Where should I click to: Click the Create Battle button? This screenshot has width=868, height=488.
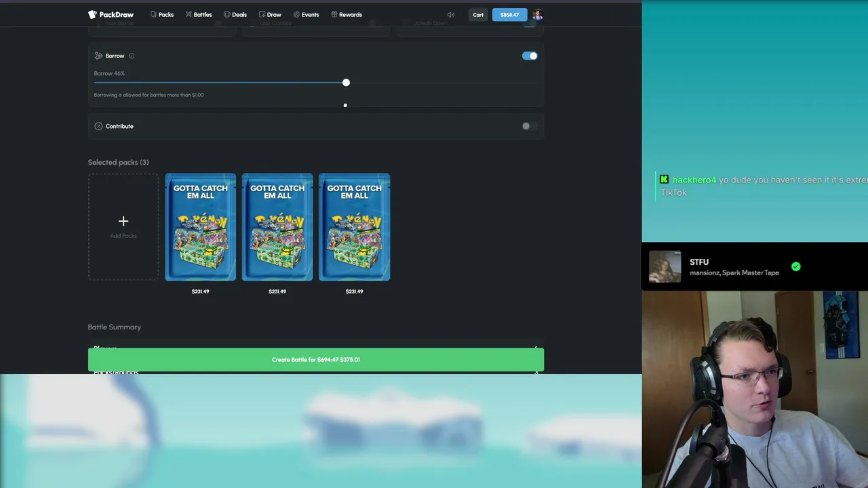(x=316, y=359)
